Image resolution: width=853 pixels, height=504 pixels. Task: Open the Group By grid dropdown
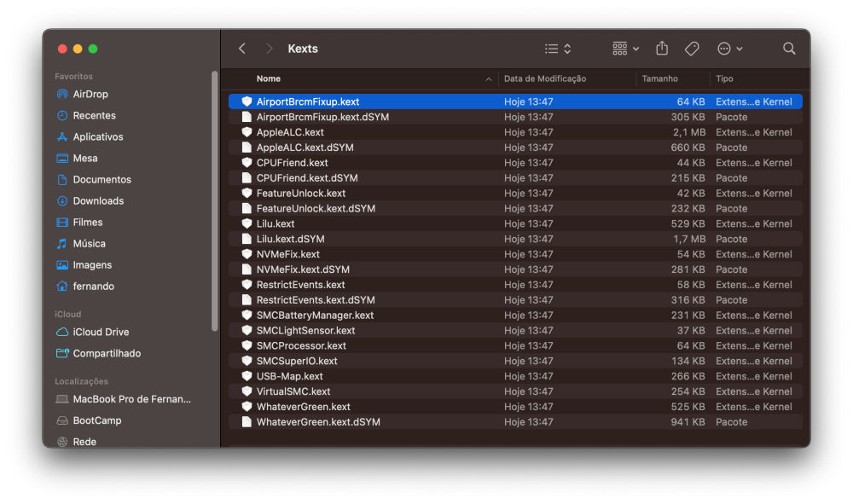click(x=625, y=49)
